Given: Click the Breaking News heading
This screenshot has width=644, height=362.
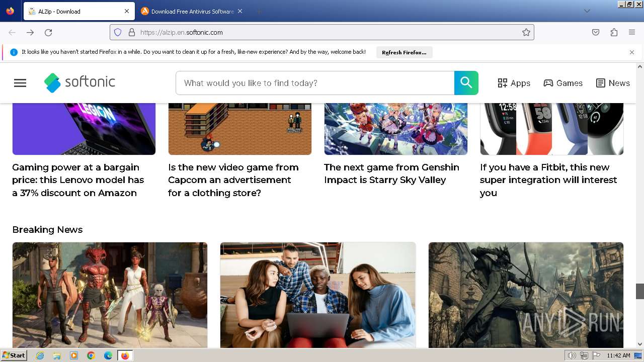Looking at the screenshot, I should pos(47,230).
